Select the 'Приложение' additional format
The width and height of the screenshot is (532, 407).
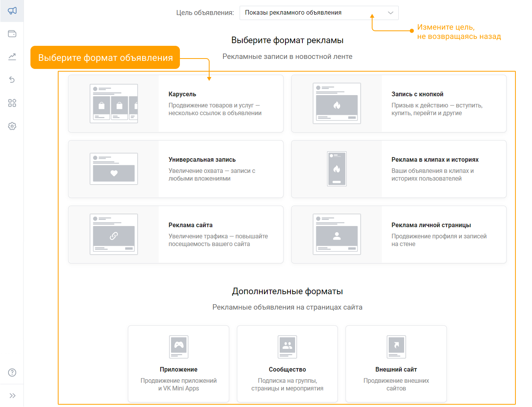pos(178,363)
